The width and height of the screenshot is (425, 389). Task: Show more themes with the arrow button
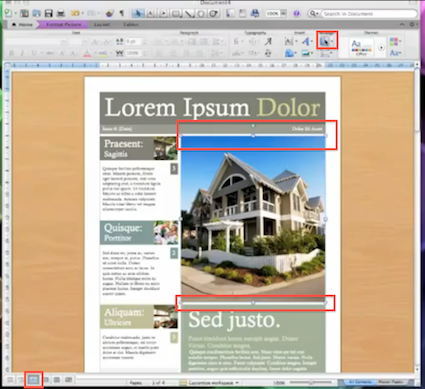(381, 48)
